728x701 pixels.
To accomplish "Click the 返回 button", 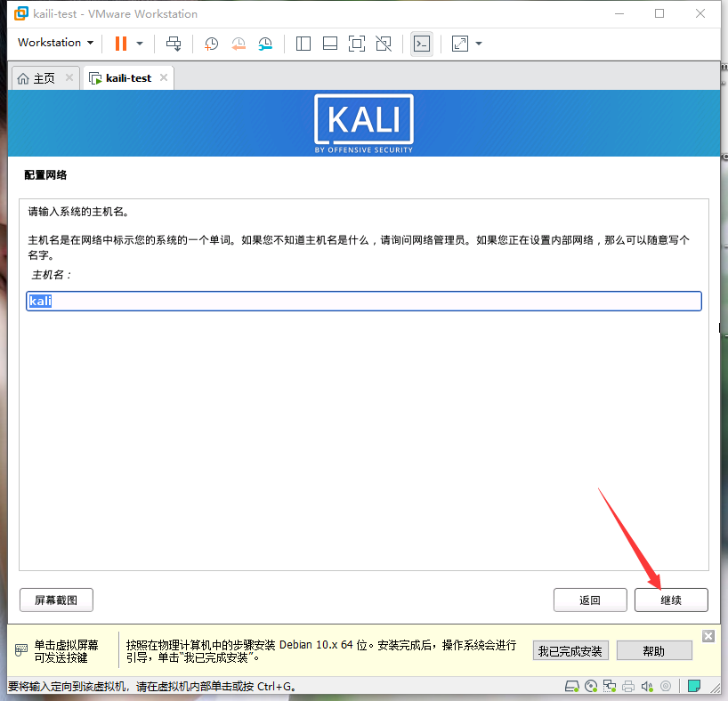I will coord(590,600).
